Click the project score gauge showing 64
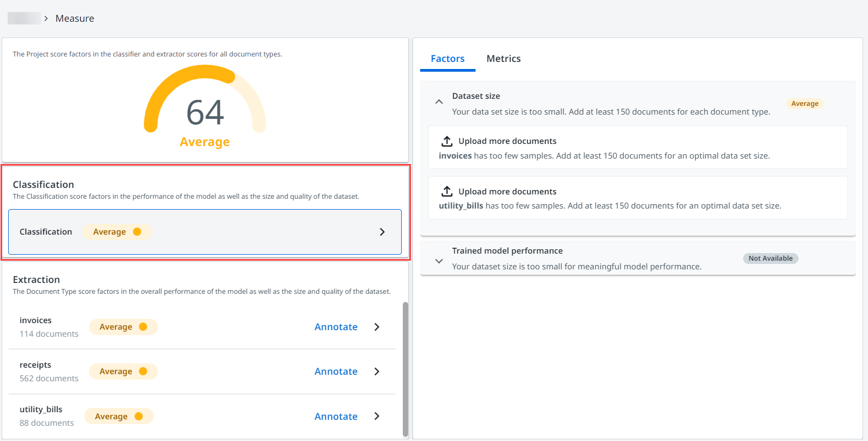The height and width of the screenshot is (441, 868). pos(205,106)
